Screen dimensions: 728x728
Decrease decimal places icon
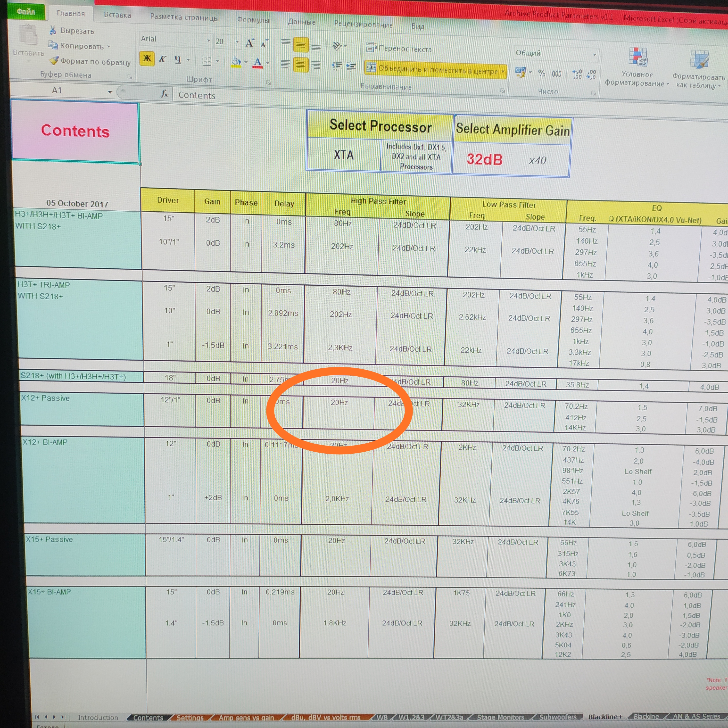(x=591, y=75)
